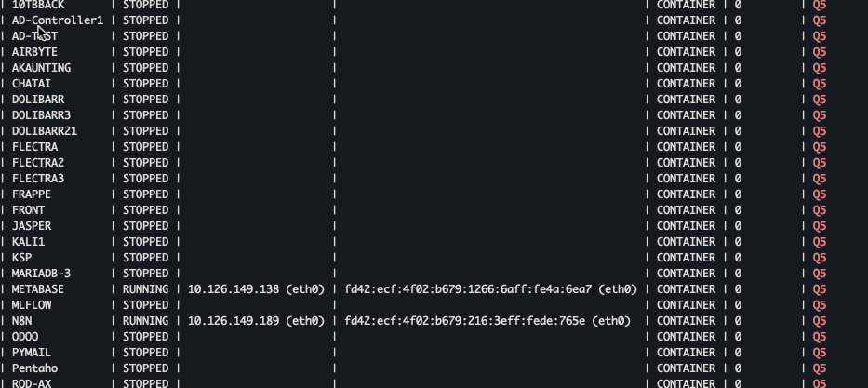Click the AIRBYTE container name
This screenshot has width=868, height=388.
(34, 52)
